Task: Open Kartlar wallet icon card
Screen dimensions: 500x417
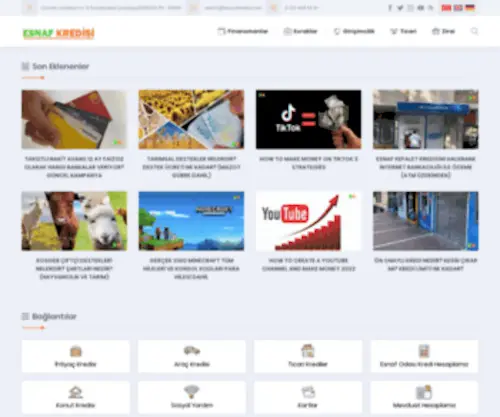Action: pos(308,397)
